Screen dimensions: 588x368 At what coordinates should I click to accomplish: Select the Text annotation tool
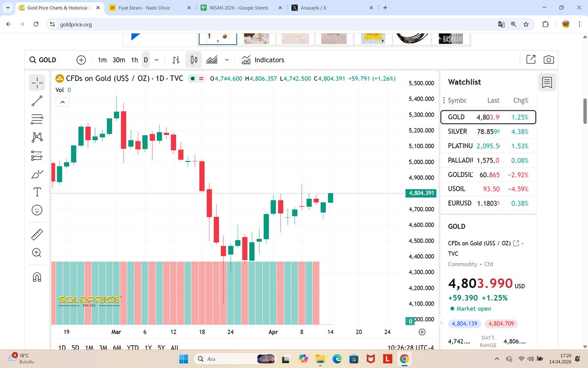pos(37,192)
